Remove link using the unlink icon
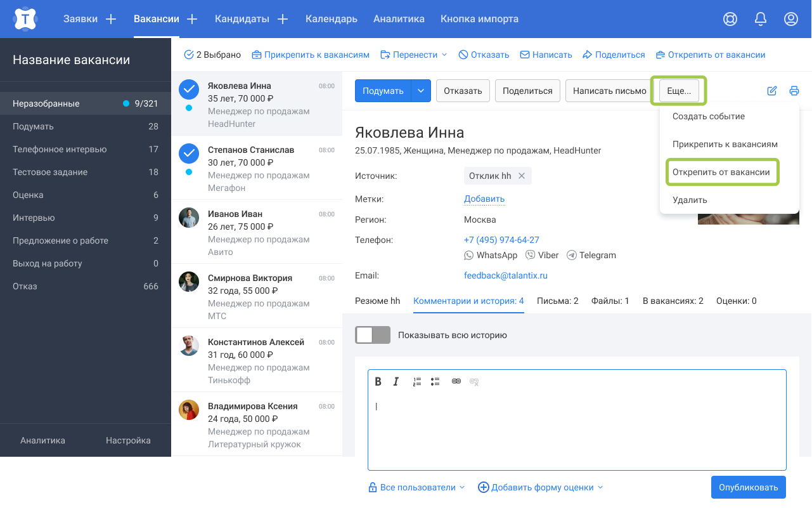Viewport: 812px width, 524px height. click(474, 381)
